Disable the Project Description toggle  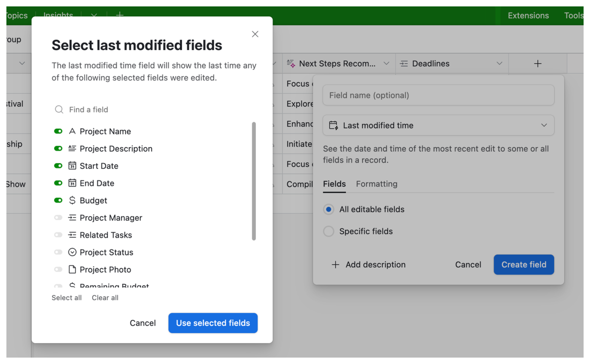[x=58, y=148]
